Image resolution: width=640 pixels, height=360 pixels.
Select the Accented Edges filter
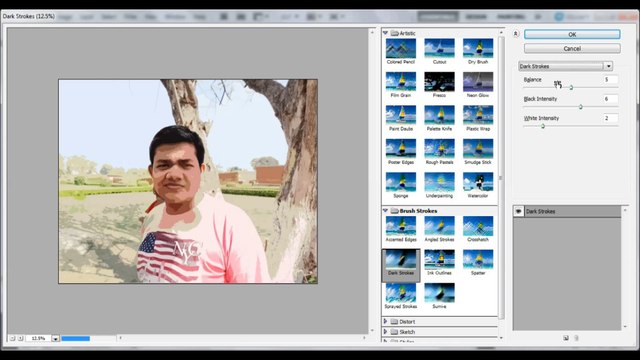400,226
